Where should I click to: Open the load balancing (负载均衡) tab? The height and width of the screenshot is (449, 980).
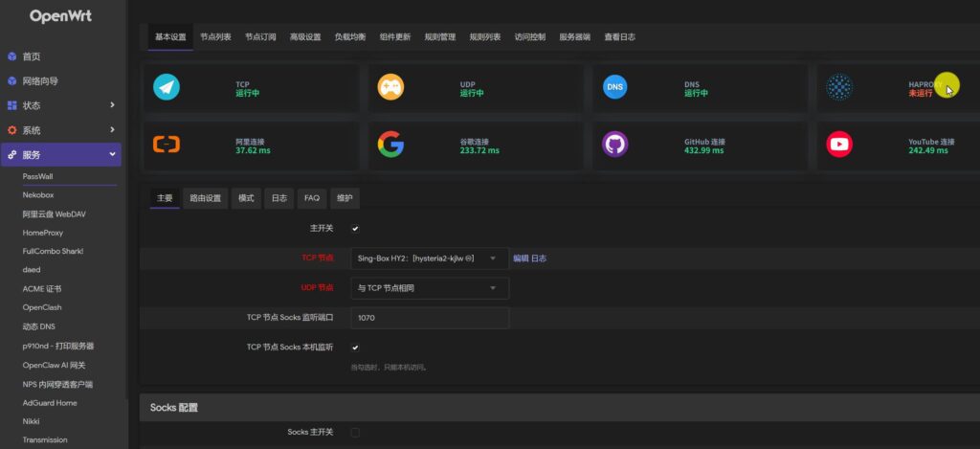350,37
